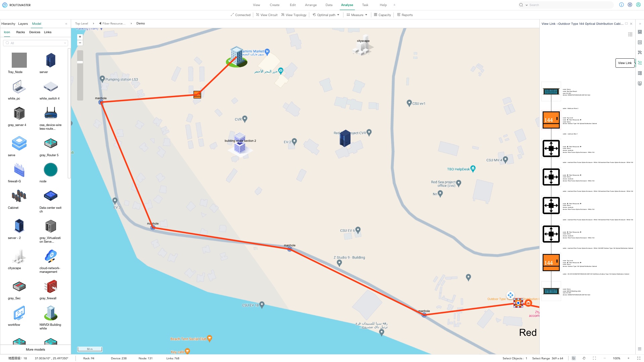The height and width of the screenshot is (362, 644).
Task: Click the fit-to-screen frame icon
Action: 594,358
